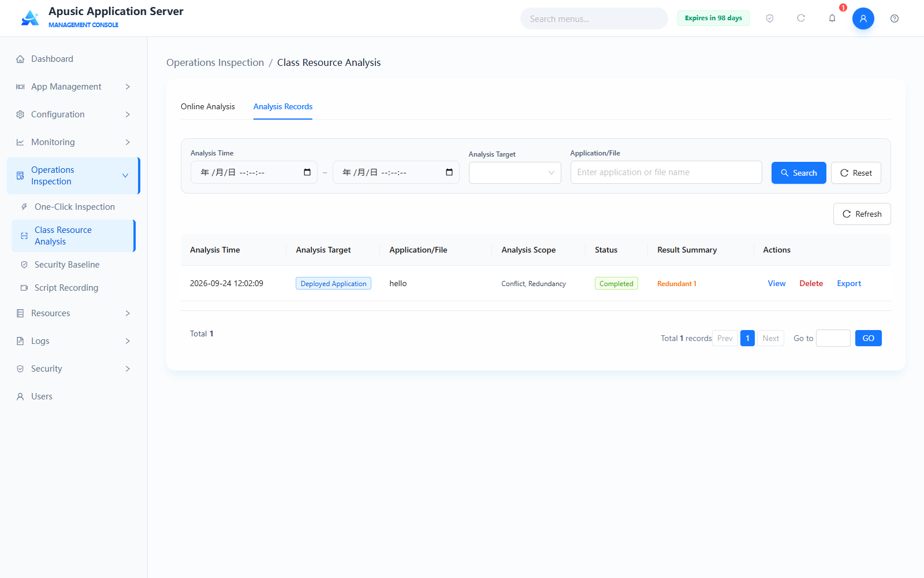Click the Prev page button
This screenshot has height=578, width=924.
tap(725, 338)
